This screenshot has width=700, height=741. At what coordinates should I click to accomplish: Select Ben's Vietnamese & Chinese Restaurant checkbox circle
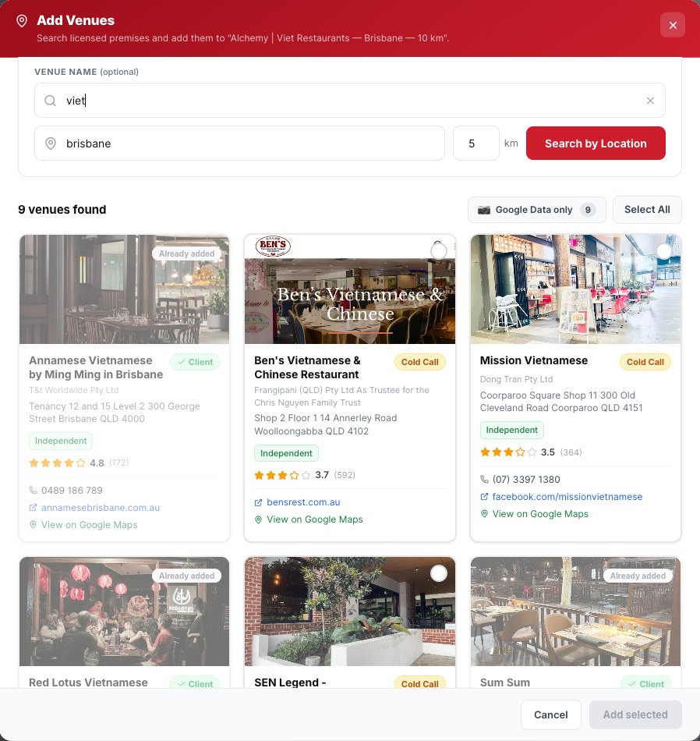(x=439, y=250)
